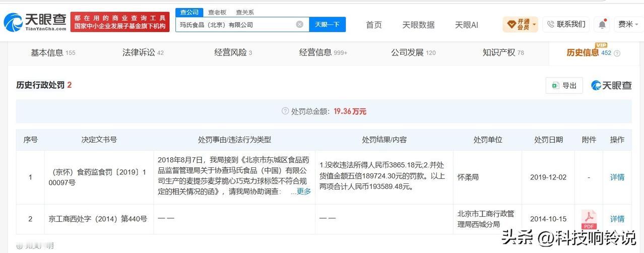Click the 北京市工商行政管理局西城分局 cell

tap(486, 219)
